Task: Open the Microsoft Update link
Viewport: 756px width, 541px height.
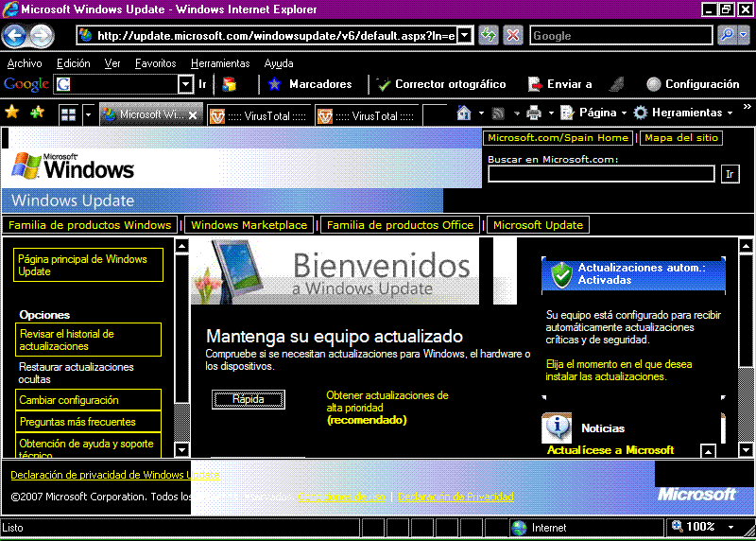Action: point(538,225)
